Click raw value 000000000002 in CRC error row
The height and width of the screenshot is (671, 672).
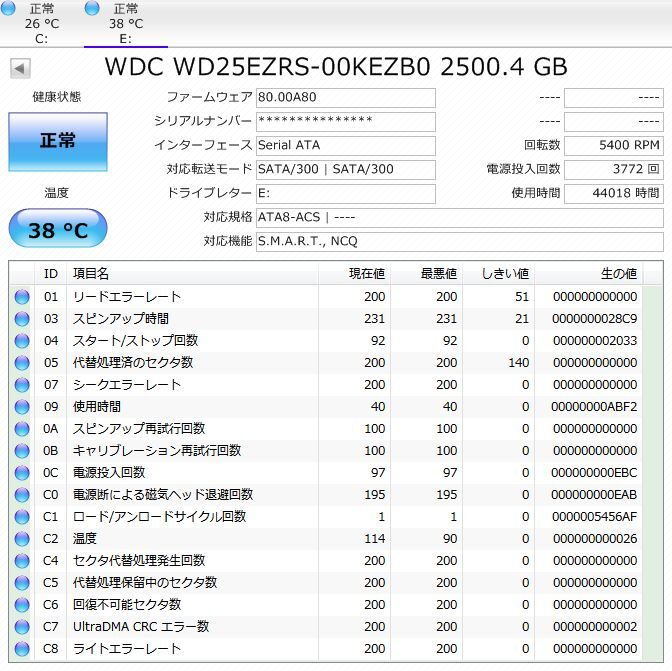point(595,627)
